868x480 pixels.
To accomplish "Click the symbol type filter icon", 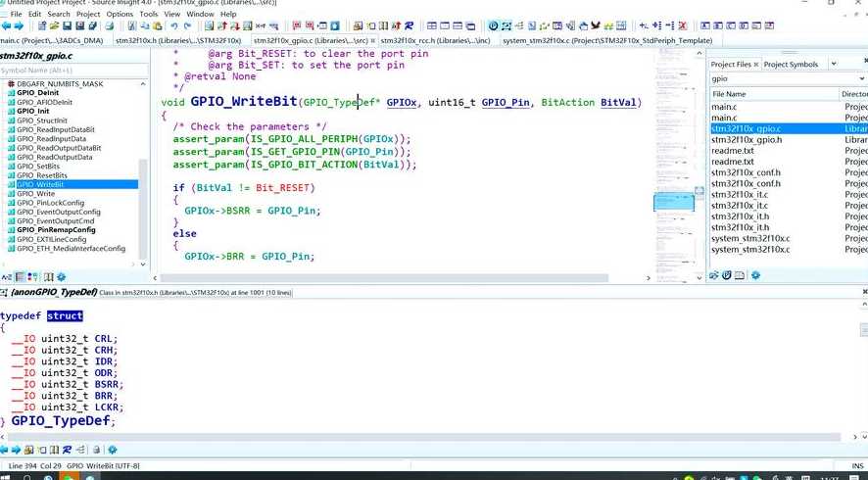I will click(x=33, y=277).
